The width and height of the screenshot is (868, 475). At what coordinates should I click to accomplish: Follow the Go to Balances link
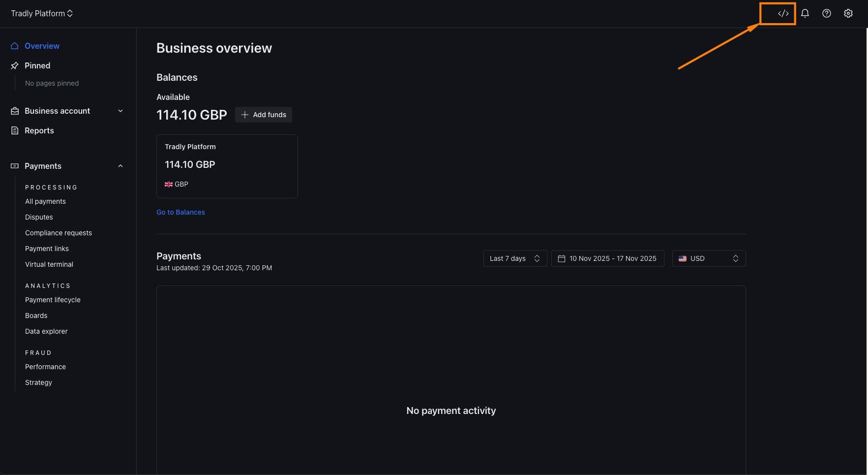tap(180, 212)
